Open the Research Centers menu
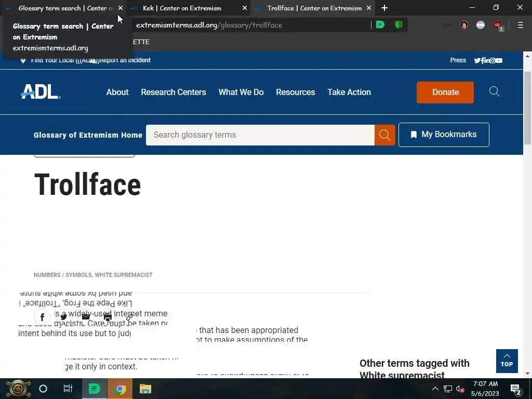 click(x=174, y=92)
